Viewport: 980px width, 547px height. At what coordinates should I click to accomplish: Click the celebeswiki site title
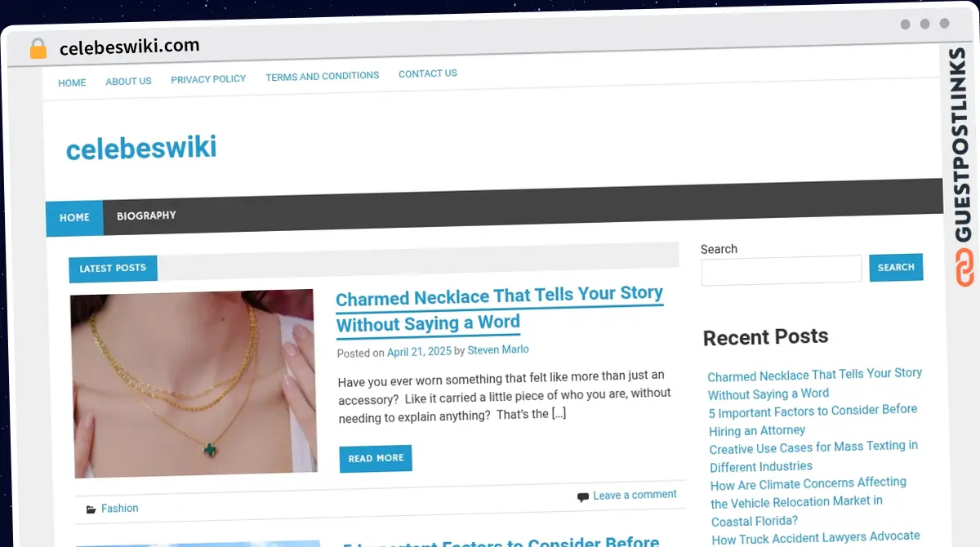[141, 148]
